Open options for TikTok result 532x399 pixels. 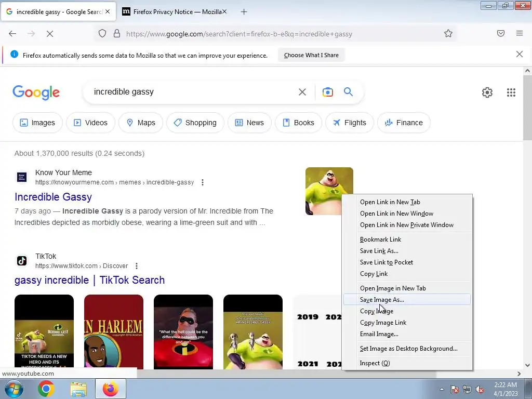[137, 265]
